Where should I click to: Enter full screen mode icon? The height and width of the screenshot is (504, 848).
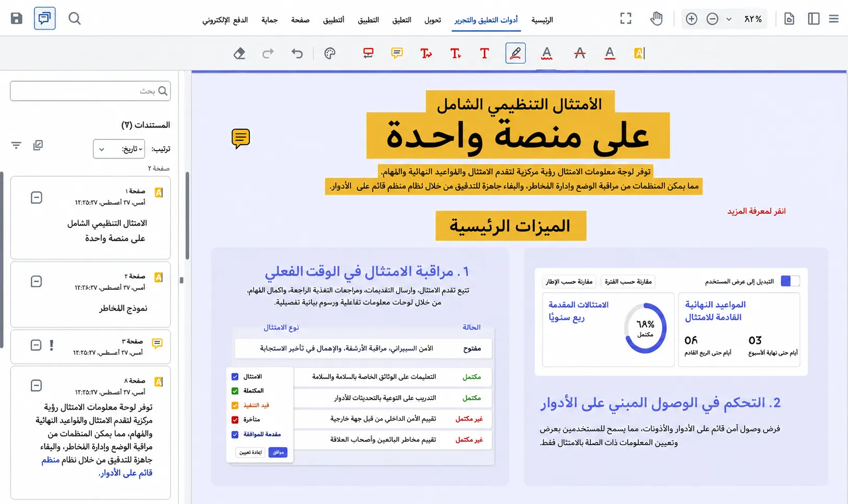click(626, 19)
